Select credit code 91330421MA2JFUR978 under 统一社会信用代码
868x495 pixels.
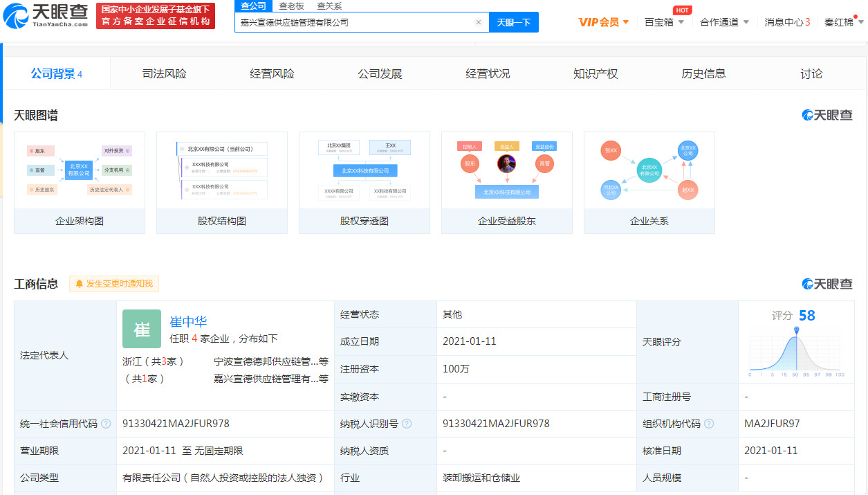[176, 423]
